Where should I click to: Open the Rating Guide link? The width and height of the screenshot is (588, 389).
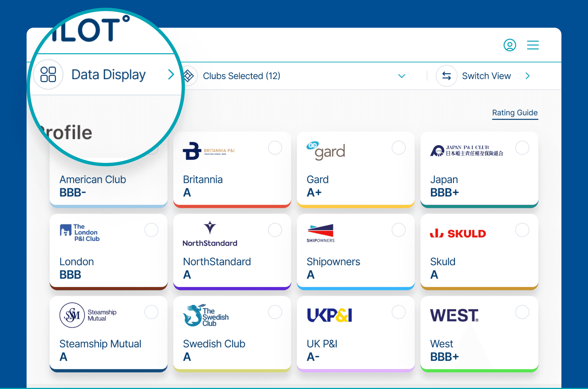[515, 113]
